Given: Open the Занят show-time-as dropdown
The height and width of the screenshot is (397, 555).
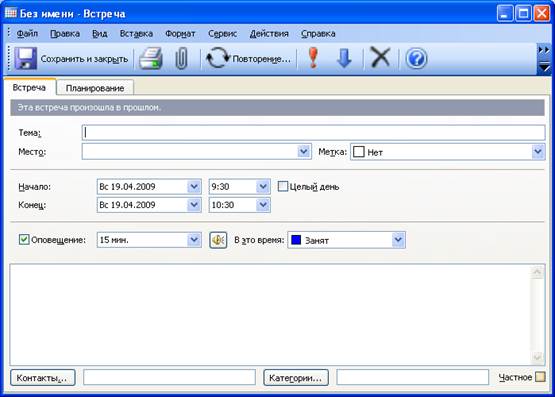Looking at the screenshot, I should click(x=398, y=240).
